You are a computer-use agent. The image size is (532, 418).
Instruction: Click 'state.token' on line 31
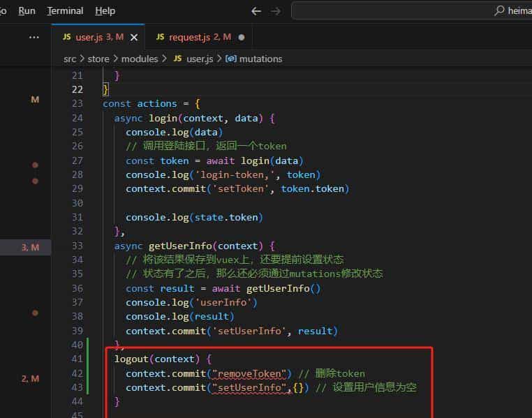(x=226, y=217)
